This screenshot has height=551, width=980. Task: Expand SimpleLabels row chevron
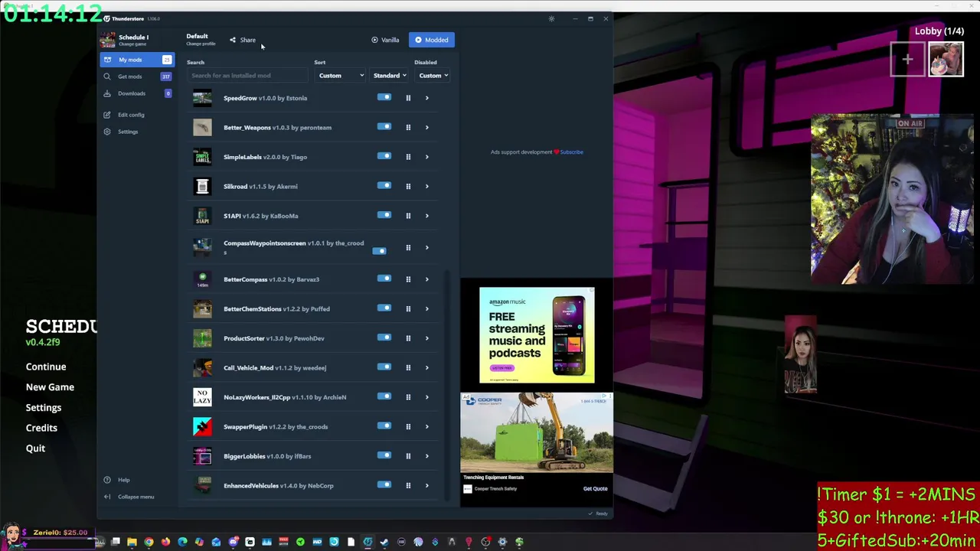click(x=426, y=157)
